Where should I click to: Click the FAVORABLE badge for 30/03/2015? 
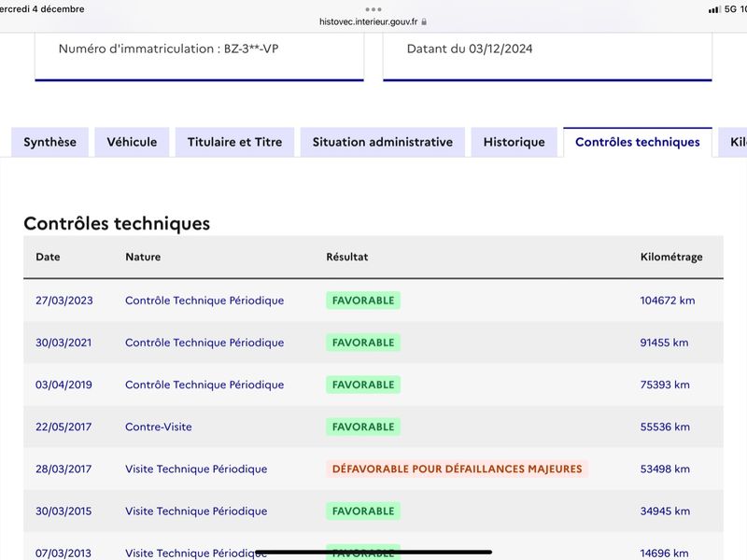tap(363, 511)
